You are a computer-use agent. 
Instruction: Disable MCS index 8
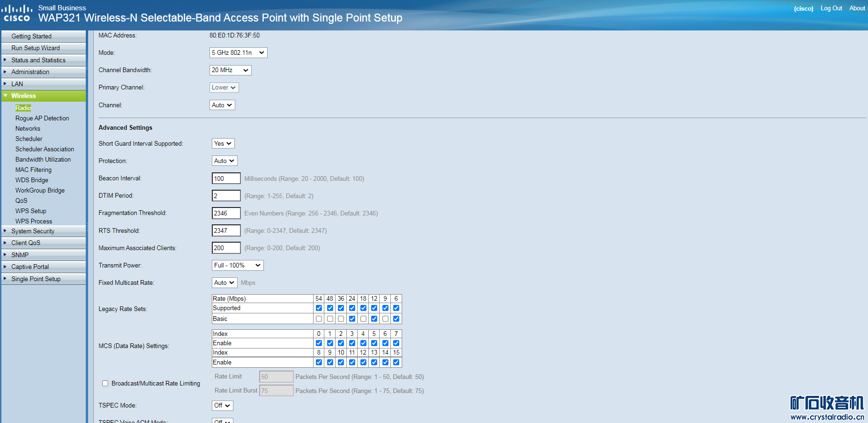[x=319, y=362]
